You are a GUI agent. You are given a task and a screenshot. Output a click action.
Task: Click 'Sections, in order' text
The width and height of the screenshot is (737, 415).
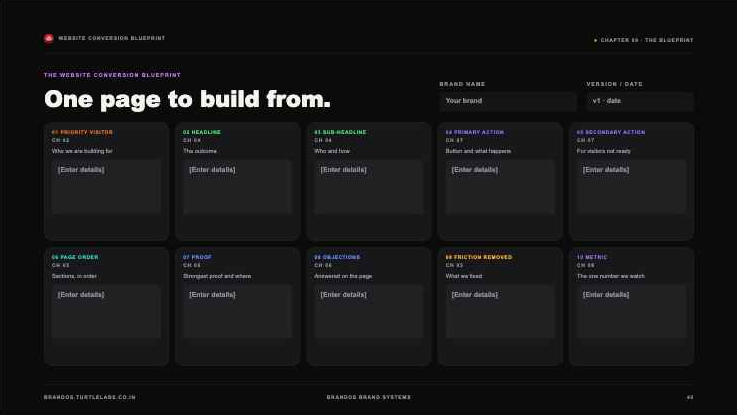(74, 276)
